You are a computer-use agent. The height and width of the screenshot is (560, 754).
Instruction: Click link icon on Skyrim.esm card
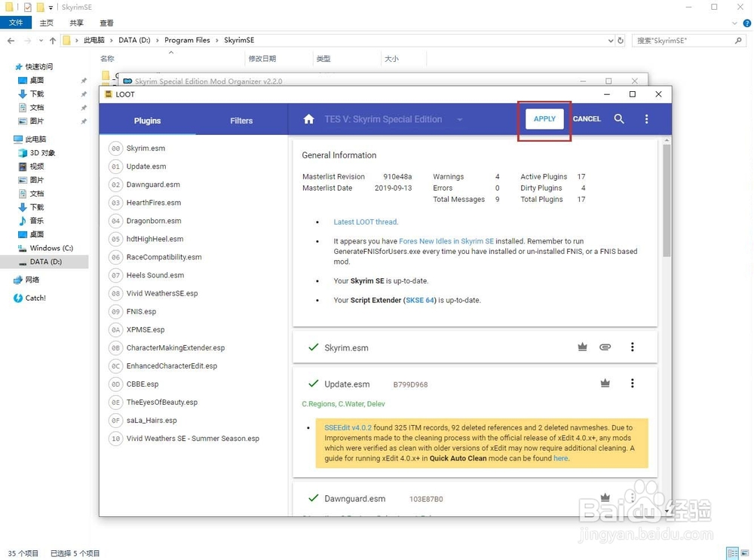tap(605, 347)
